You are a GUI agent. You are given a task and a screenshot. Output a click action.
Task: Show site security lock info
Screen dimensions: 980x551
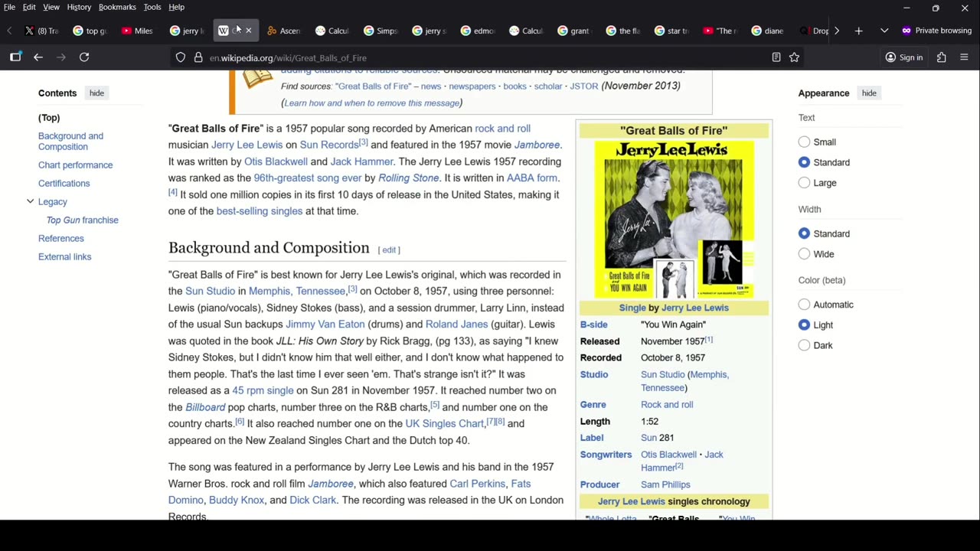coord(198,57)
